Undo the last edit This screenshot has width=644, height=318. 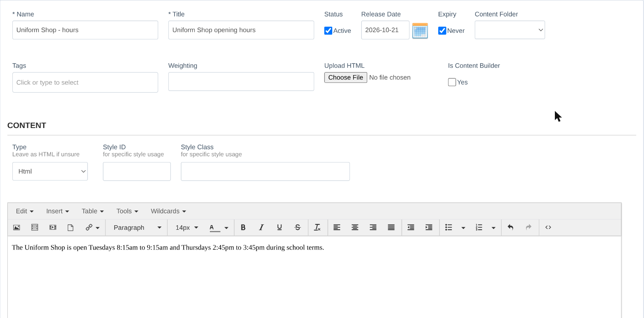pos(511,227)
